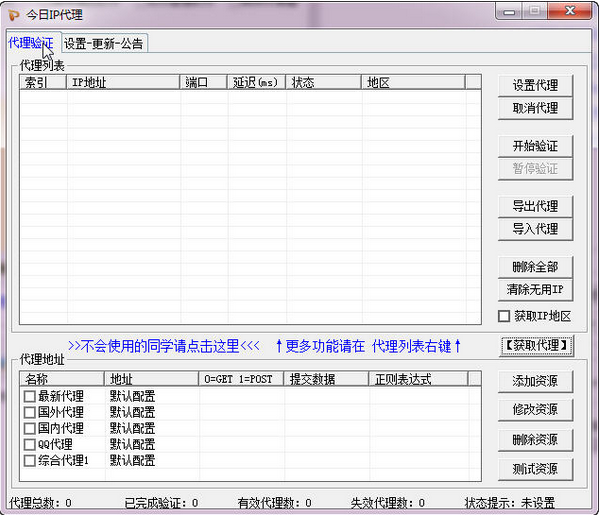Tick the 国外代理 checkbox
Viewport: 602px width, 515px height.
30,412
